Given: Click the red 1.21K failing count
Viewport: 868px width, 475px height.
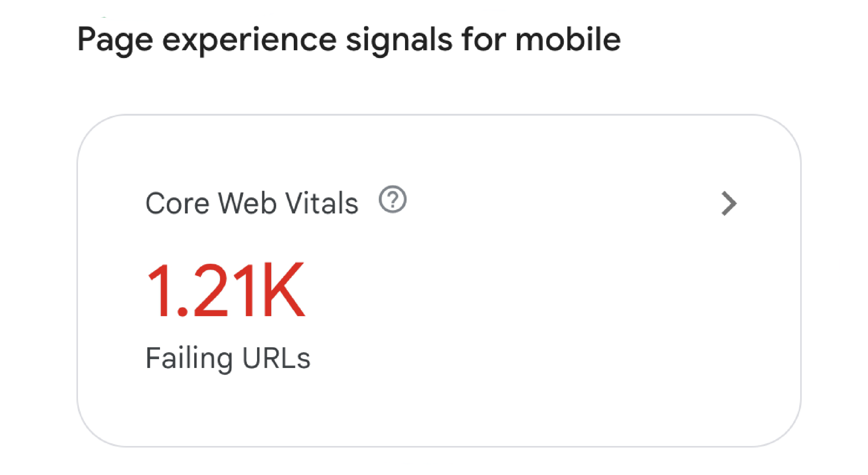Looking at the screenshot, I should pos(226,290).
